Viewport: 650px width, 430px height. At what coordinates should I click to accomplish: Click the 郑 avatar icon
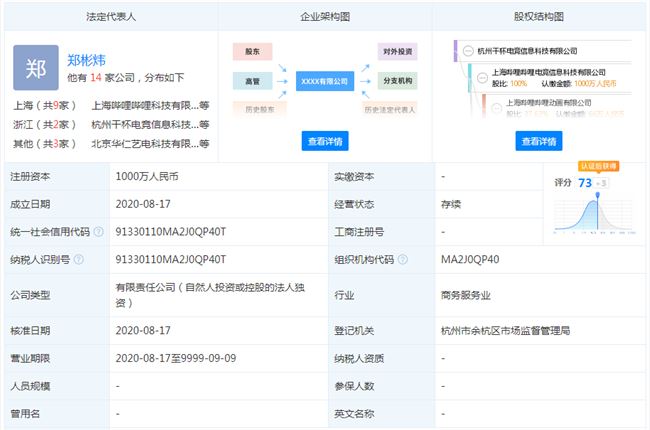click(35, 68)
